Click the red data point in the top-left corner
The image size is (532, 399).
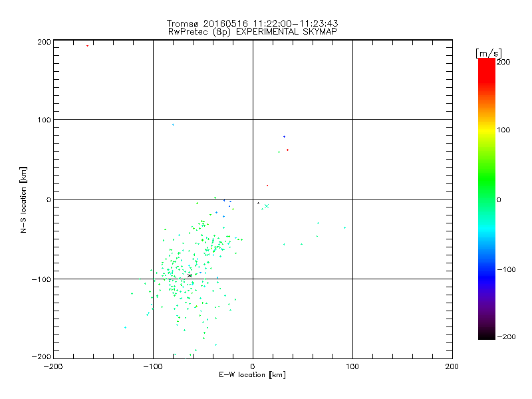coord(87,46)
